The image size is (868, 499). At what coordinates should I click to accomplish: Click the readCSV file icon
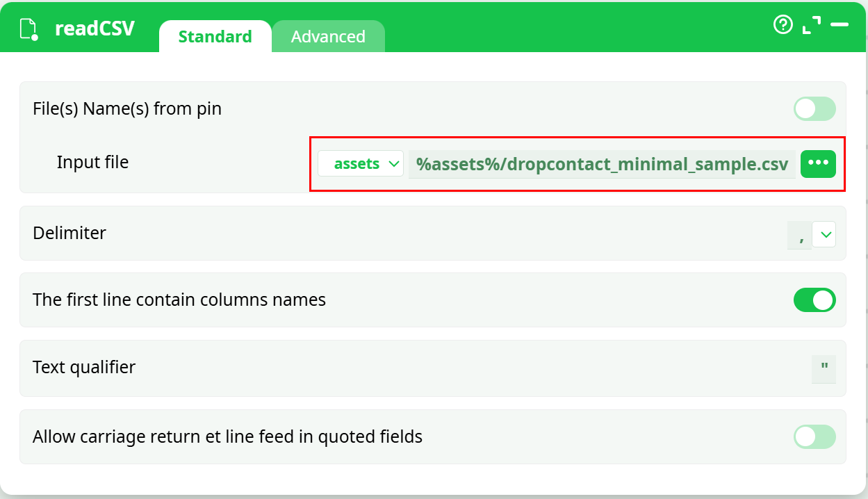pyautogui.click(x=28, y=29)
